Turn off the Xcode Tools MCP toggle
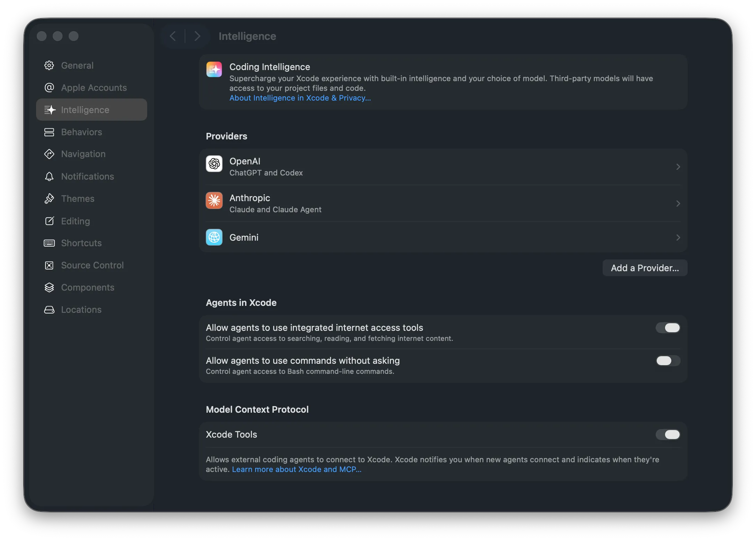The image size is (756, 541). point(668,434)
